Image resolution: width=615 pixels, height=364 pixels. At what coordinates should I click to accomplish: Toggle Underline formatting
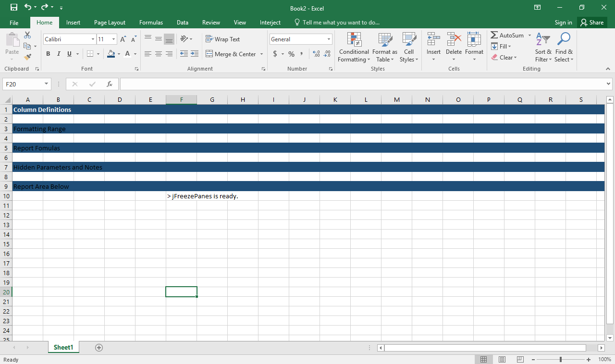click(x=70, y=54)
